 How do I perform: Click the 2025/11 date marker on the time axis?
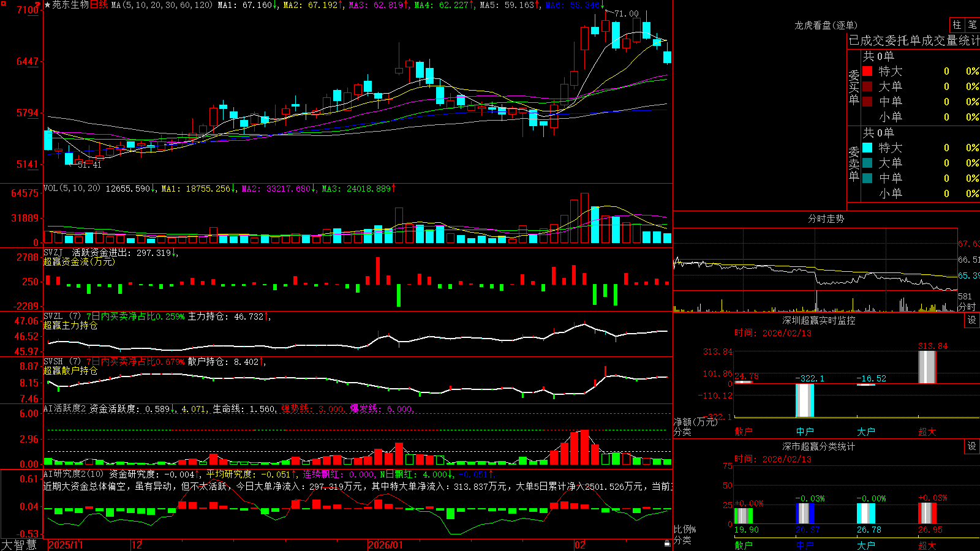pyautogui.click(x=66, y=545)
